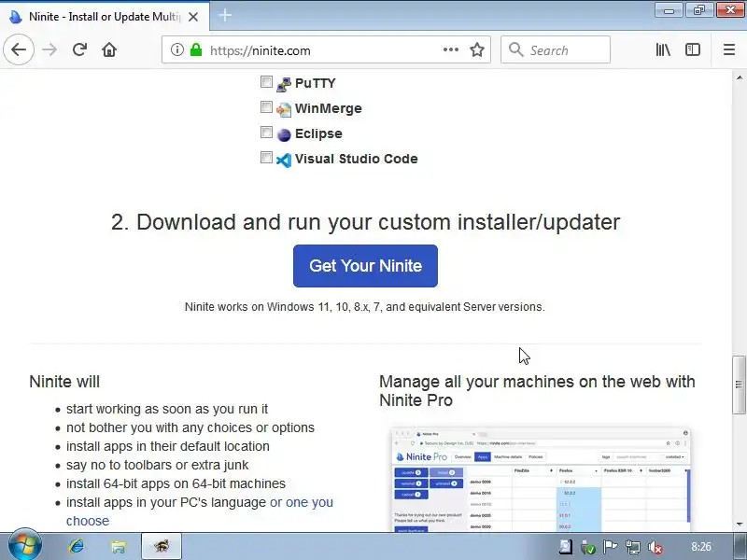Screen dimensions: 747x560
Task: Click the Get Your Ninite button
Action: pos(365,266)
